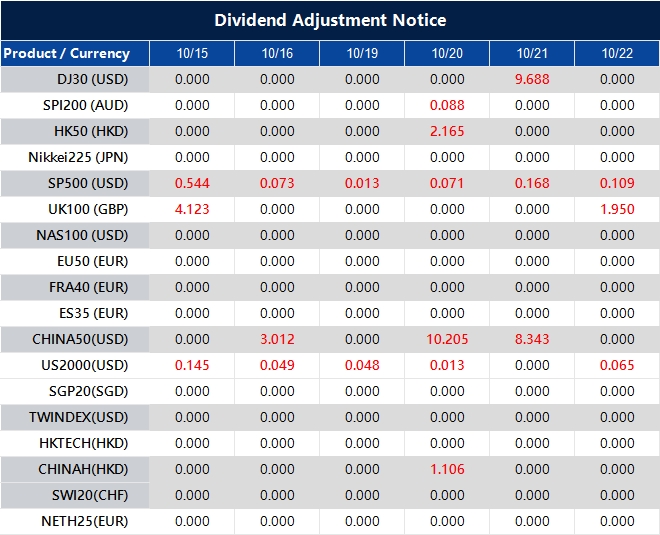Click the Dividend Adjustment Notice title
Viewport: 660px width, 535px height.
pos(330,20)
